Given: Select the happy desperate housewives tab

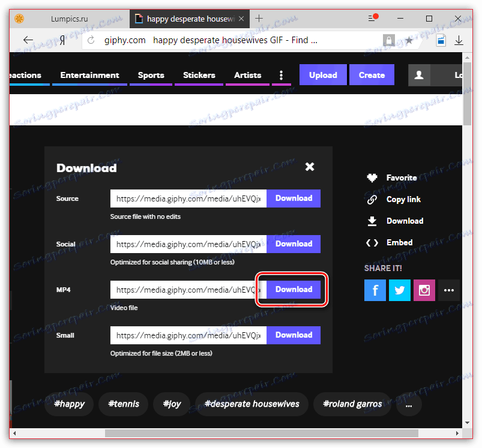Looking at the screenshot, I should (x=189, y=19).
